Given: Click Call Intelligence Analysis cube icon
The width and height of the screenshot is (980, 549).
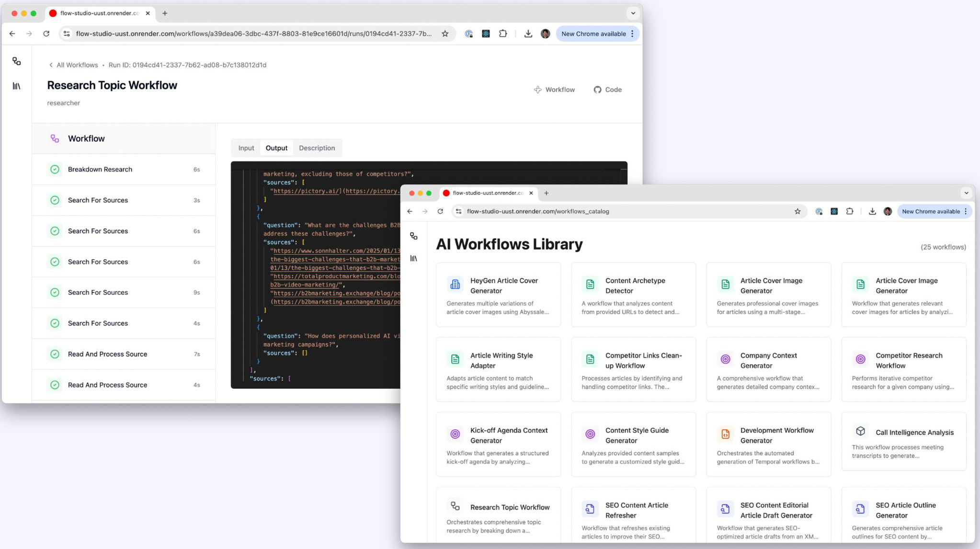Looking at the screenshot, I should pos(860,431).
